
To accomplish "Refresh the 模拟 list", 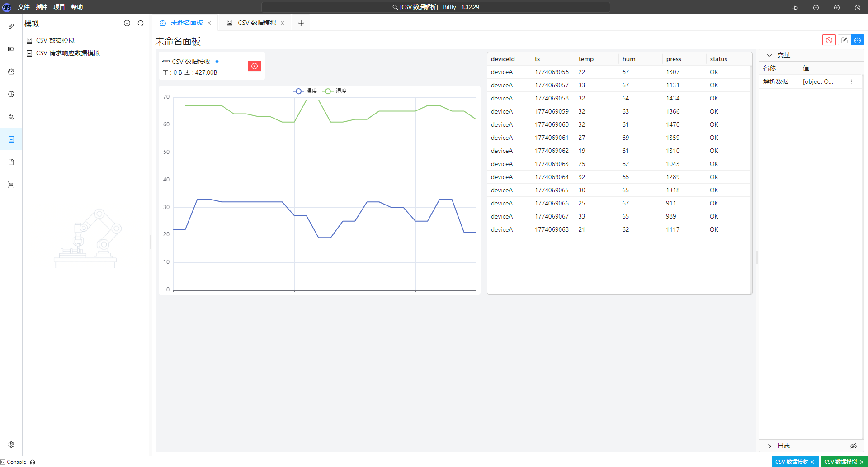I will click(x=141, y=23).
